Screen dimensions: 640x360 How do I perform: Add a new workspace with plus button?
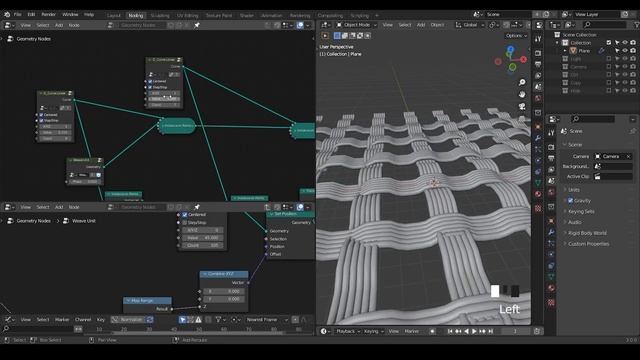point(377,16)
